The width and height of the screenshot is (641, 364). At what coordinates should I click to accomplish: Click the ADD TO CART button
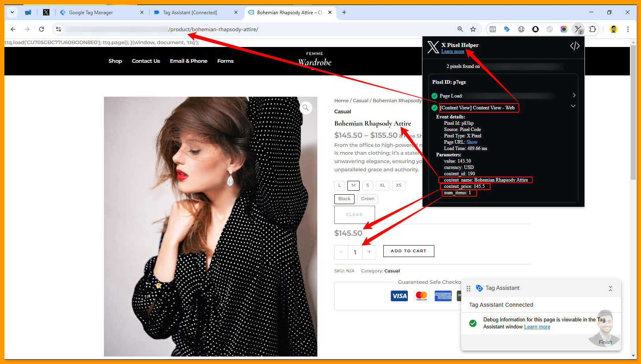(x=409, y=251)
